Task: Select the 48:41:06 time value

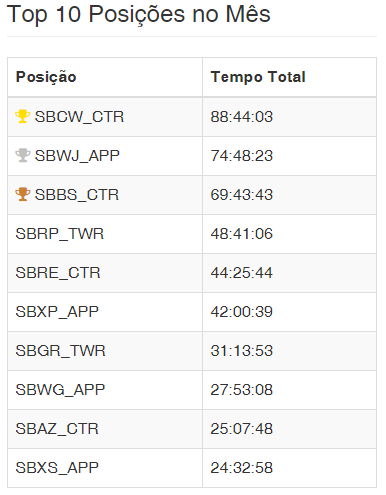Action: click(x=242, y=234)
